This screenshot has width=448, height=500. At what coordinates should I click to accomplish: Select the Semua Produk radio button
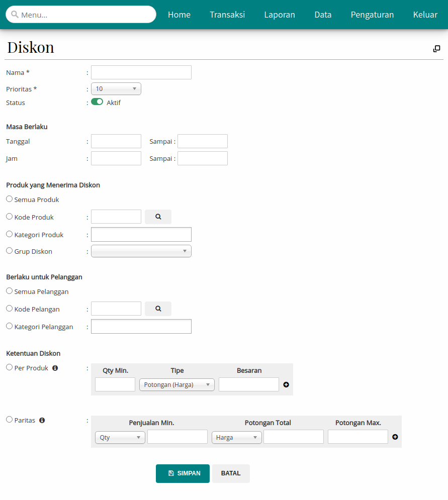tap(9, 198)
